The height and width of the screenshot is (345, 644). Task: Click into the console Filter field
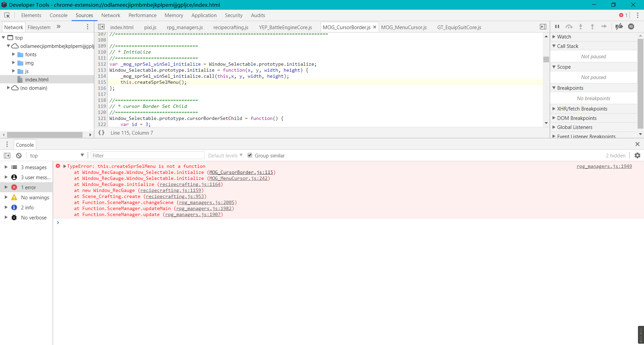click(x=148, y=156)
